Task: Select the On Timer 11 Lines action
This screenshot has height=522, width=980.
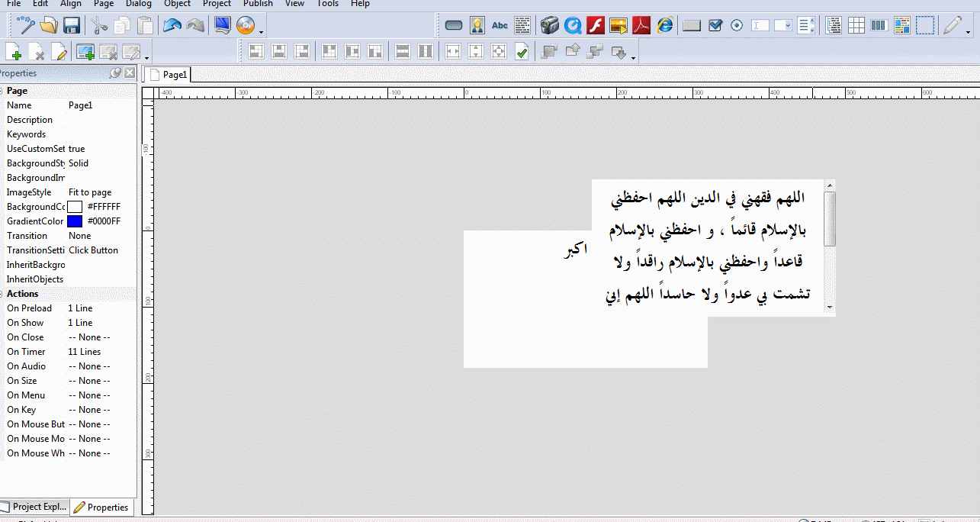Action: 84,352
